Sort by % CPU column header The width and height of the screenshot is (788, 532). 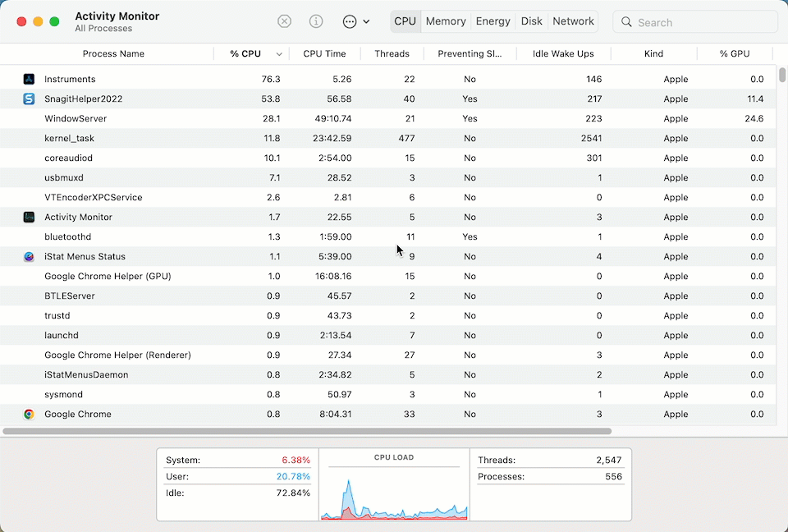[x=245, y=54]
